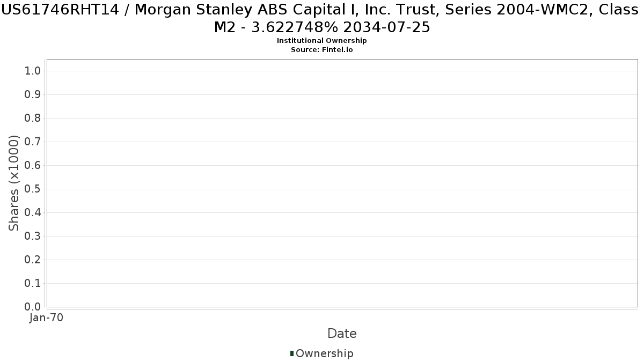Viewport: 644px width, 362px height.
Task: Click the 0.9 y-axis tick label
Action: 33,94
